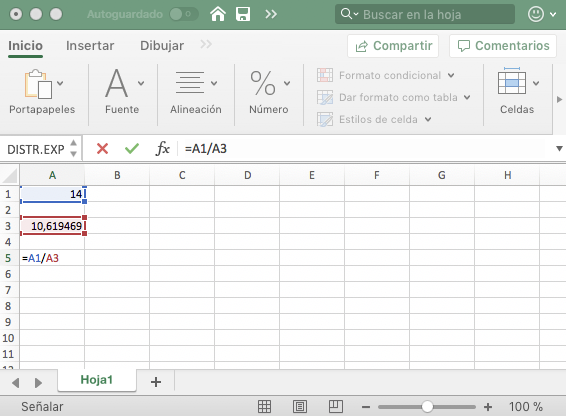Click the Portapapeles paste icon
Screen dimensions: 566x416
[38, 84]
